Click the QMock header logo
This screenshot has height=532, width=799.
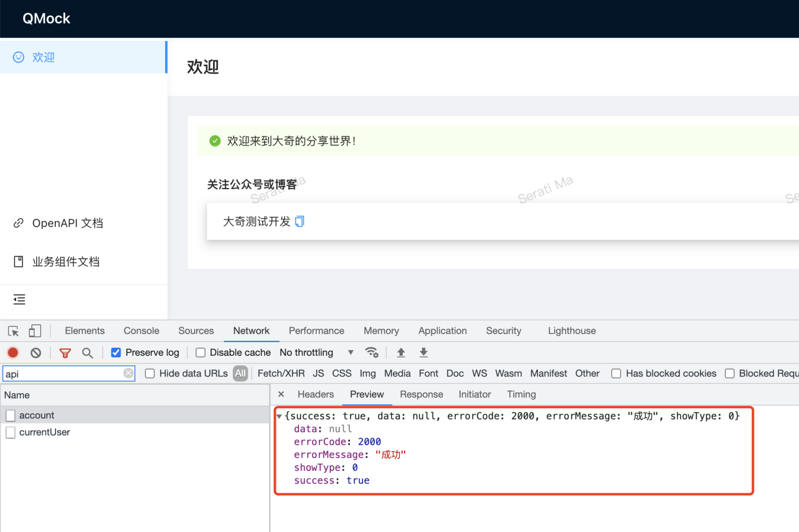(46, 19)
